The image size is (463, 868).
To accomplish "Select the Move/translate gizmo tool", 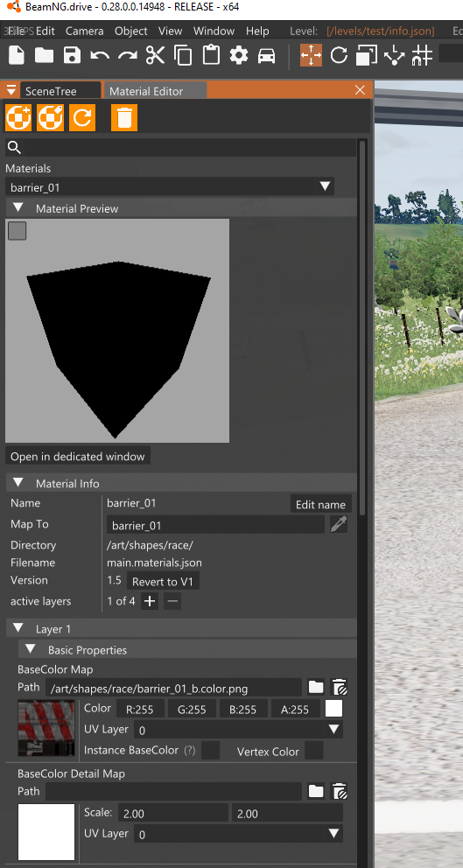I will coord(311,55).
